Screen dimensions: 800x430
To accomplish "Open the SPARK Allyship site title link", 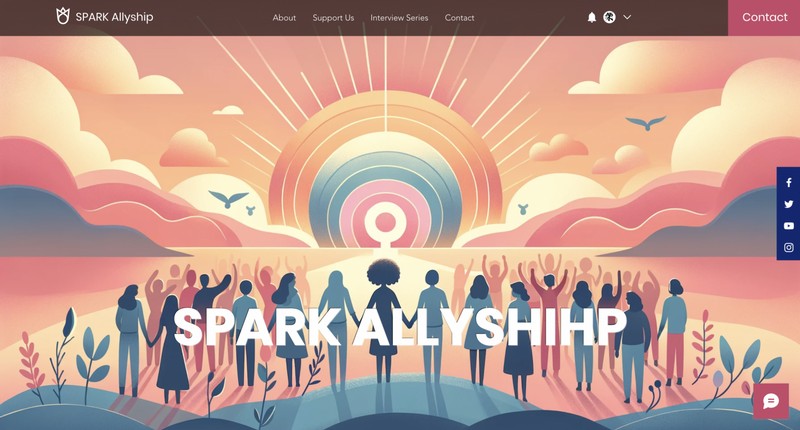I will pos(114,17).
